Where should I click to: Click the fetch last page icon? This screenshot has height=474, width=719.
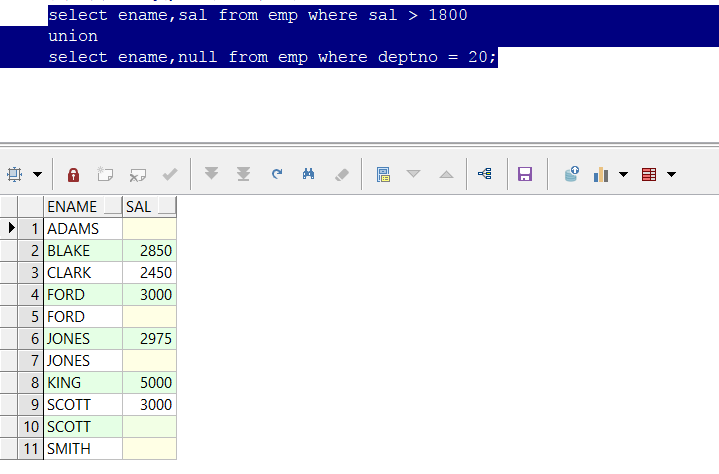243,173
